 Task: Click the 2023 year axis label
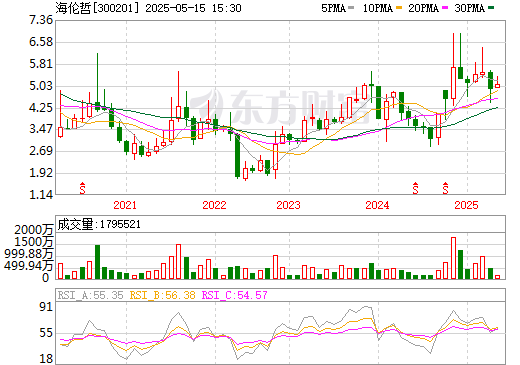(288, 205)
